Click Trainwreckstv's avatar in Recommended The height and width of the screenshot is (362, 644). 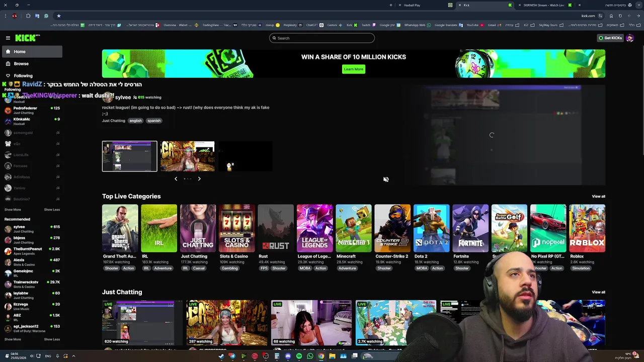tap(8, 284)
